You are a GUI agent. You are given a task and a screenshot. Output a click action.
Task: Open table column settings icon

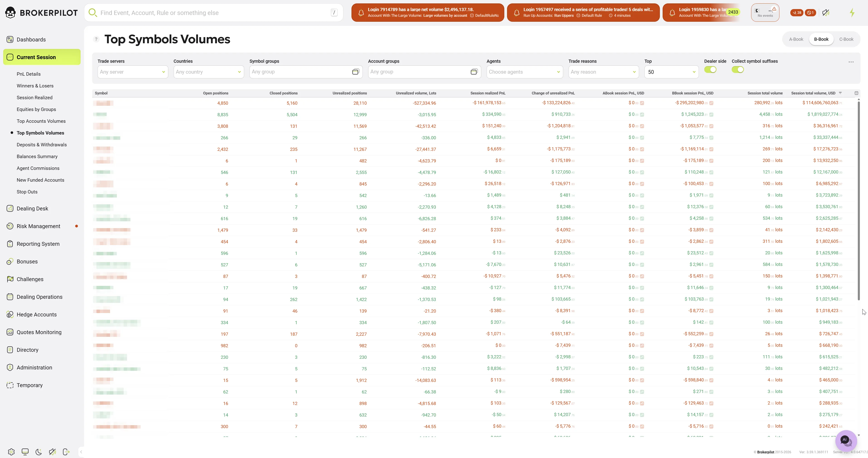[x=856, y=93]
